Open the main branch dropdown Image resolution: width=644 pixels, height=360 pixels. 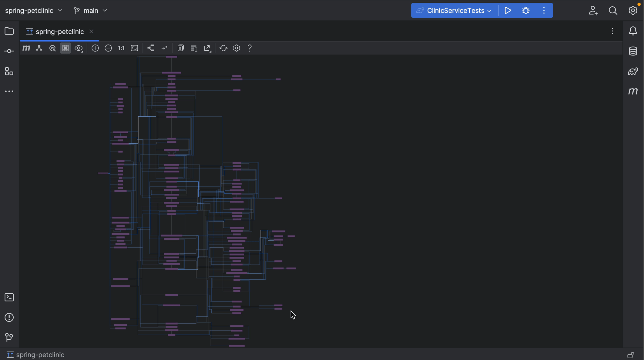90,10
